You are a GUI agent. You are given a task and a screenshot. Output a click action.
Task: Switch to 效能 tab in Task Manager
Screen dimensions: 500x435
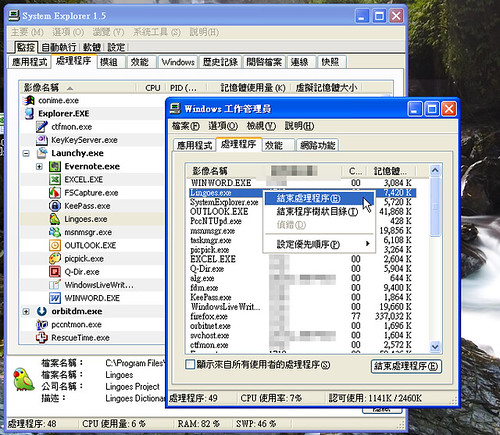pos(278,145)
